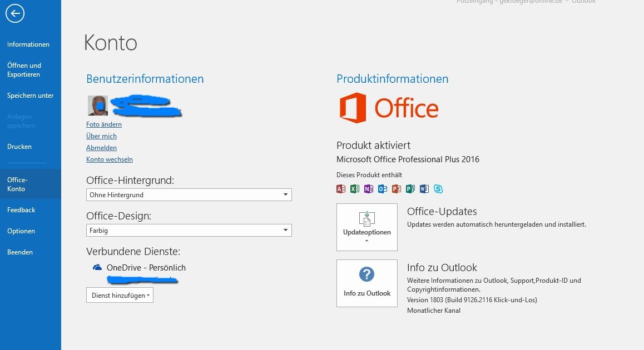Image resolution: width=644 pixels, height=350 pixels.
Task: Click the Skype app icon
Action: pos(438,189)
